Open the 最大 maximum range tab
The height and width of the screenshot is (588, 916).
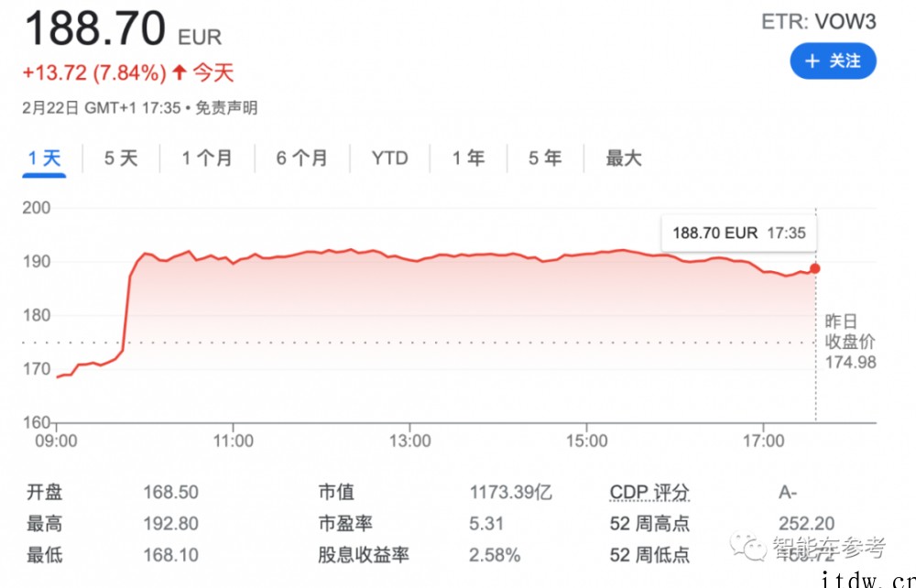(x=623, y=158)
